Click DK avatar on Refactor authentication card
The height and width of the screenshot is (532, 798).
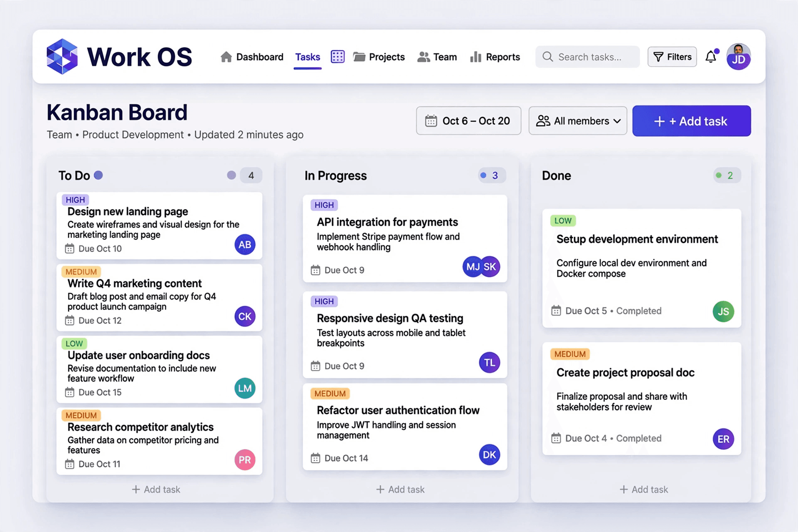click(x=490, y=455)
